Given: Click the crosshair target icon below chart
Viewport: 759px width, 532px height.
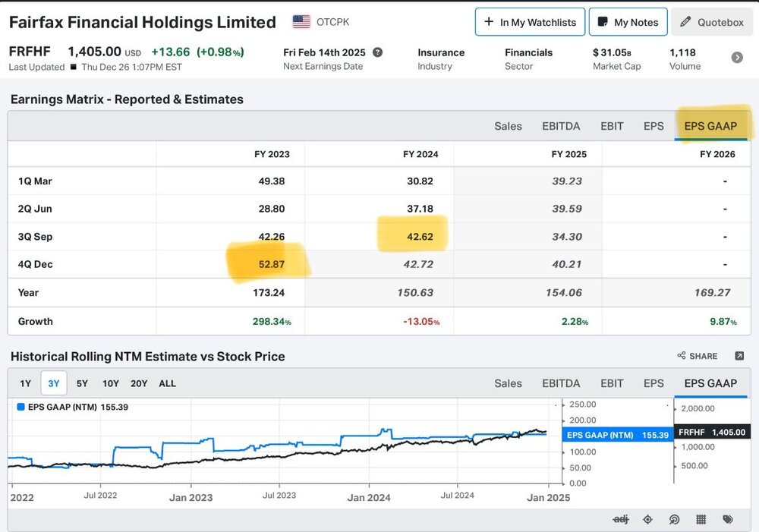Looking at the screenshot, I should coord(647,519).
